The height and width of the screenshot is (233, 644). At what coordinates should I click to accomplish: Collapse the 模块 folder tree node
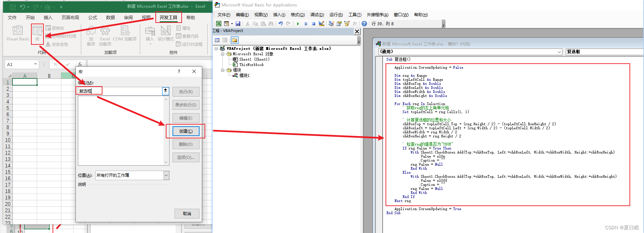223,70
